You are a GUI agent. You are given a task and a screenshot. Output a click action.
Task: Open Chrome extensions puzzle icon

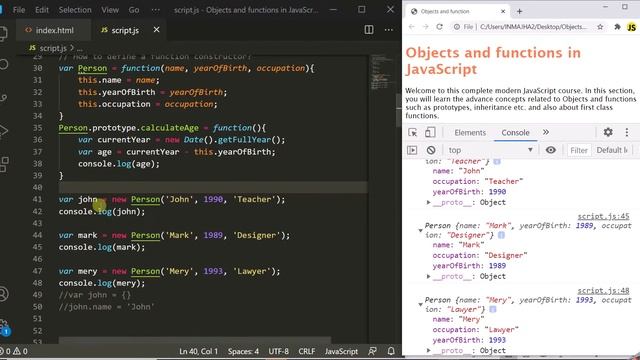(x=617, y=27)
